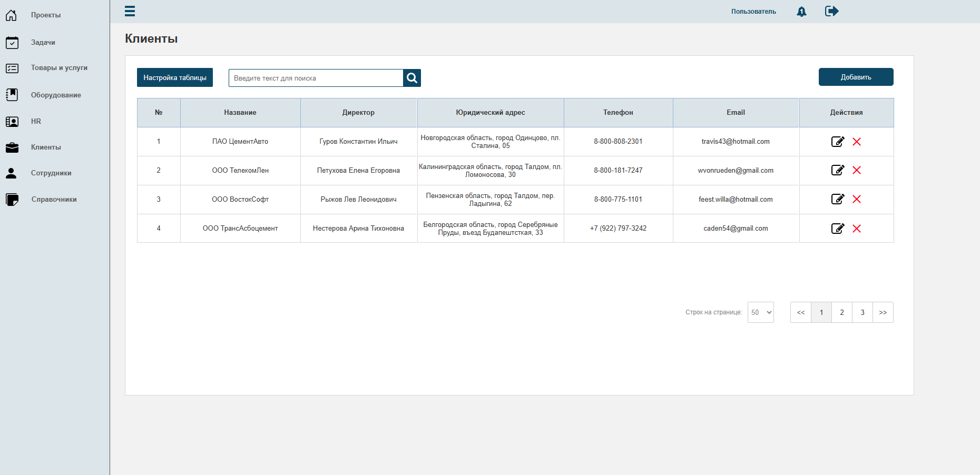Go to pagination page 2
Viewport: 980px width, 475px height.
coord(842,312)
